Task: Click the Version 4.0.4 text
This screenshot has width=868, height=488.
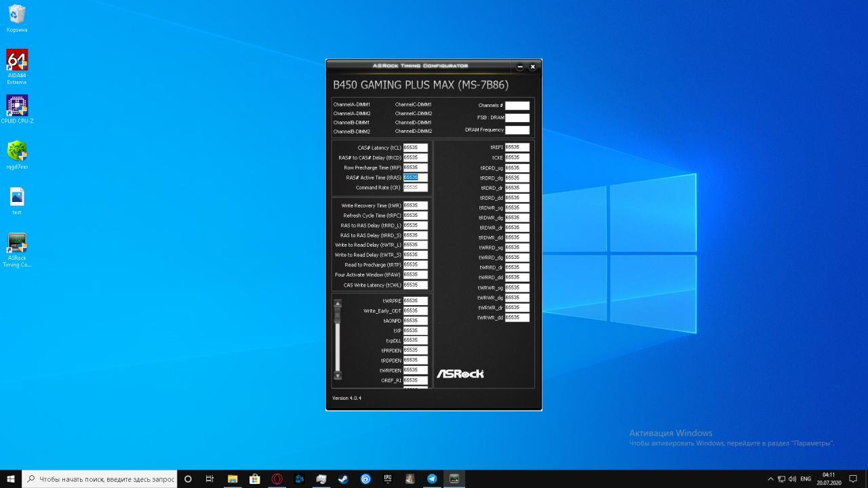Action: (x=347, y=399)
